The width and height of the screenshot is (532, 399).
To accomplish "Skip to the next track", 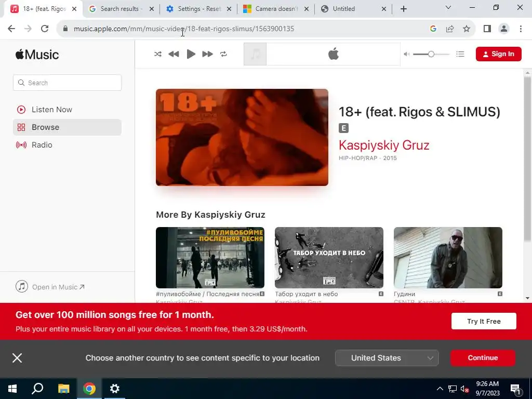I will pyautogui.click(x=207, y=54).
